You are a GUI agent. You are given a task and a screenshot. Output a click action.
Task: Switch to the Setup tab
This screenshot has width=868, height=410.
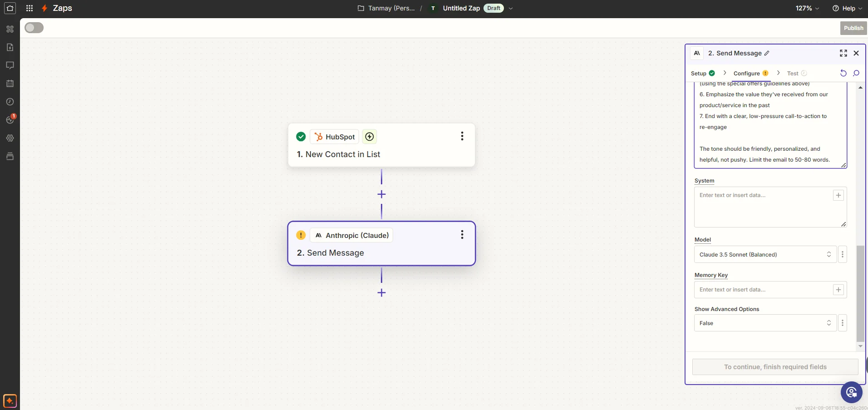click(703, 73)
